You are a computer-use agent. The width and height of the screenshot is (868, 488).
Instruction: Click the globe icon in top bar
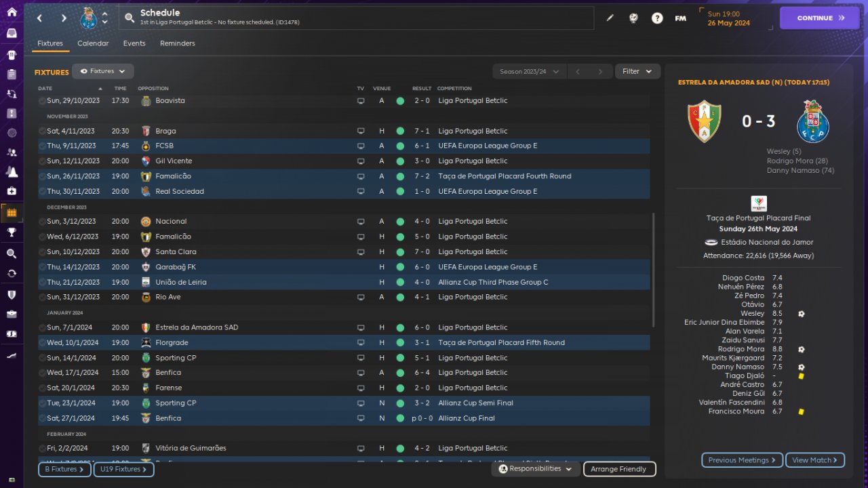click(x=633, y=18)
